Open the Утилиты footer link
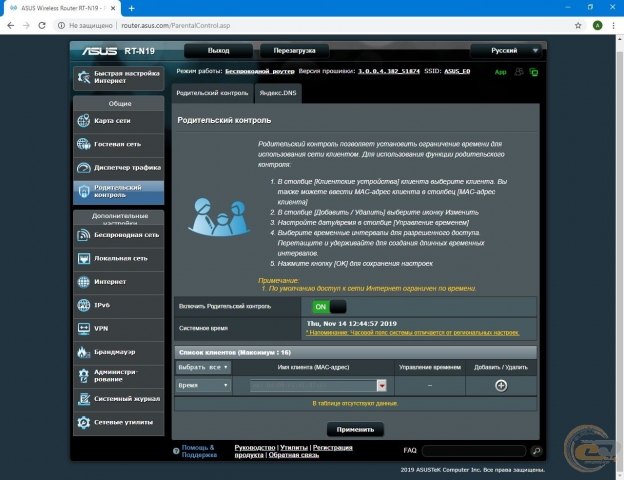Screen dimensions: 624x480 pos(294,448)
